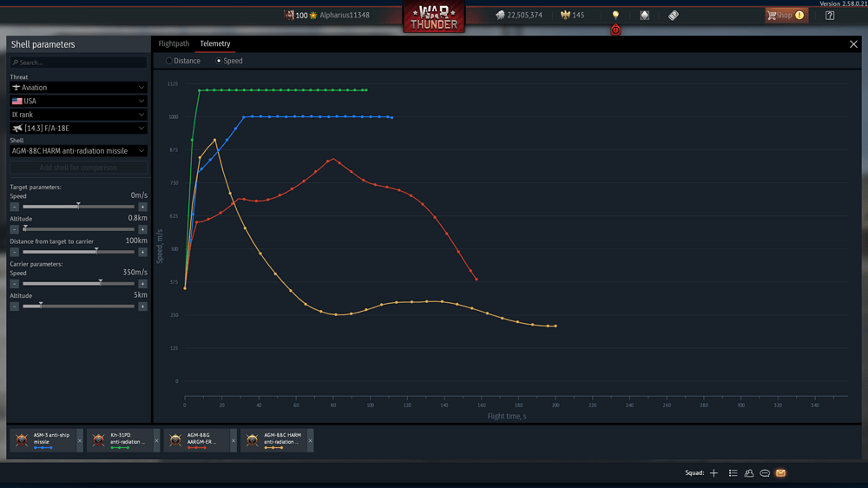Switch to the Telemetry tab
The height and width of the screenshot is (488, 868).
(x=214, y=43)
